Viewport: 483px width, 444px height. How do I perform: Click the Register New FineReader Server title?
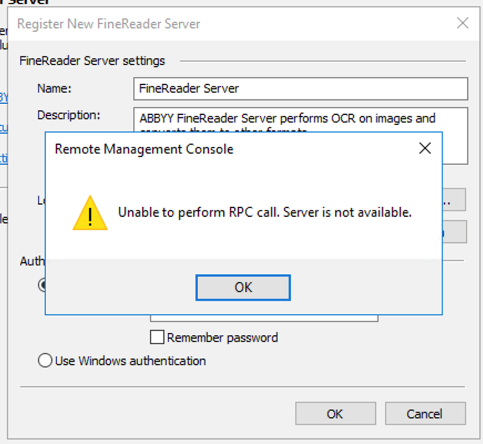pos(109,24)
